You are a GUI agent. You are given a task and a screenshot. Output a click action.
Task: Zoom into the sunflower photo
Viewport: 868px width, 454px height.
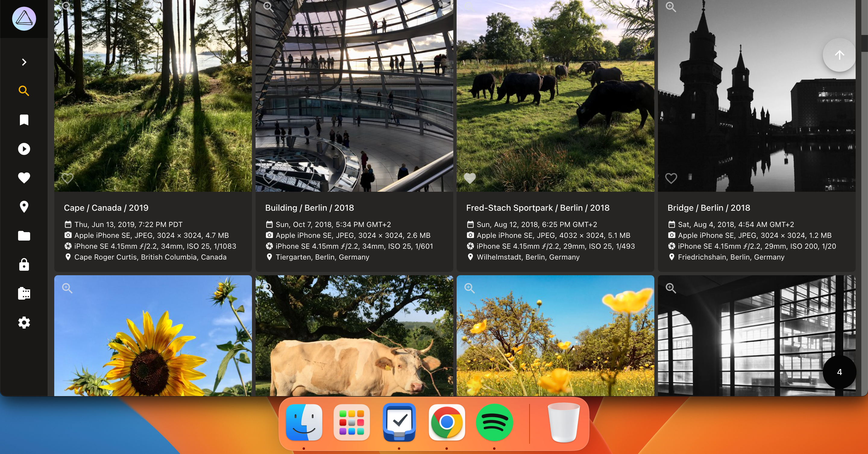67,288
